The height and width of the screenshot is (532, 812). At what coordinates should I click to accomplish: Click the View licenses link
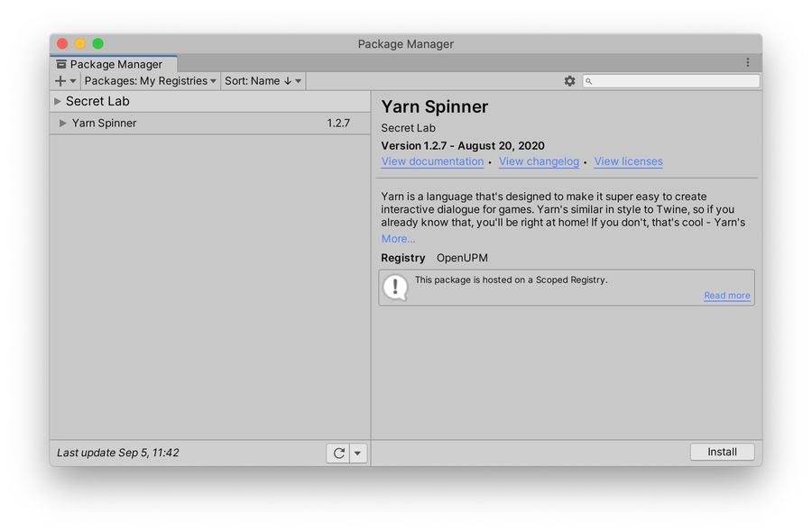tap(628, 162)
